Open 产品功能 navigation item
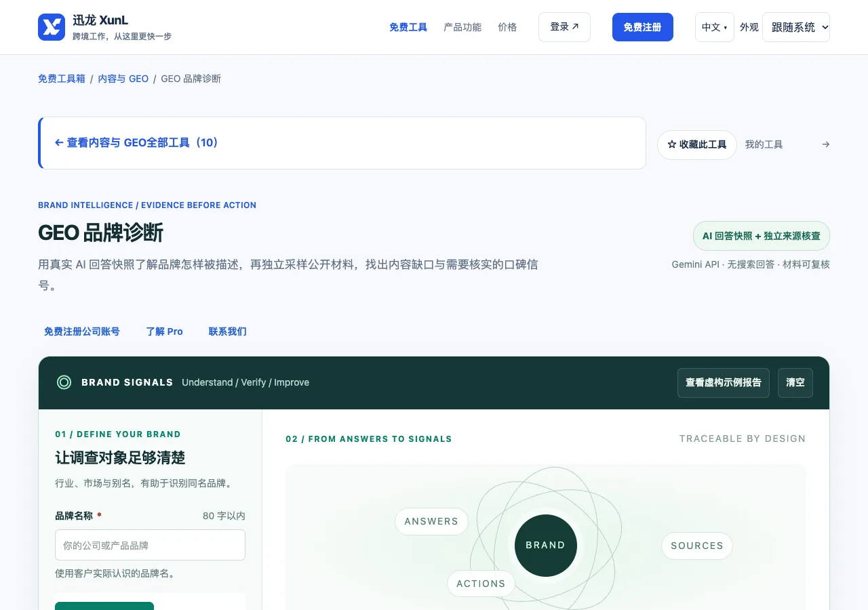The width and height of the screenshot is (868, 610). point(462,27)
